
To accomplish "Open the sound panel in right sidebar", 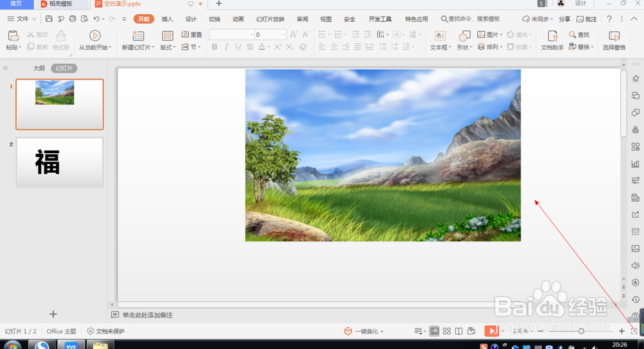I will 636,266.
